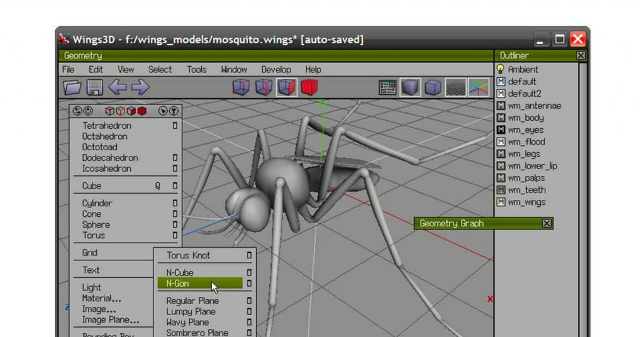Click the Undo left arrow icon
644x337 pixels.
click(118, 87)
